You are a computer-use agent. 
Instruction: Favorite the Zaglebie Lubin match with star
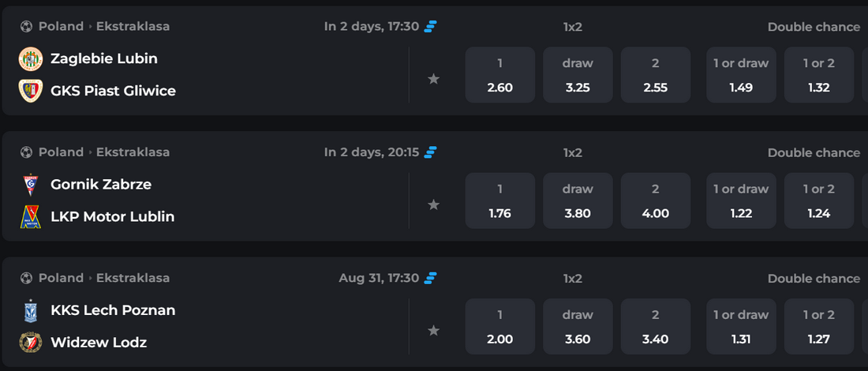click(433, 79)
